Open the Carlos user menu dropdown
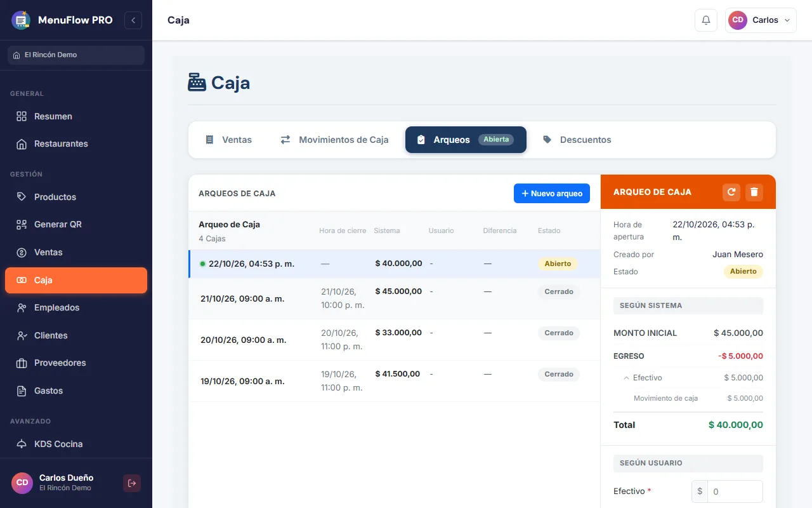Screen dimensions: 812x508 761,20
